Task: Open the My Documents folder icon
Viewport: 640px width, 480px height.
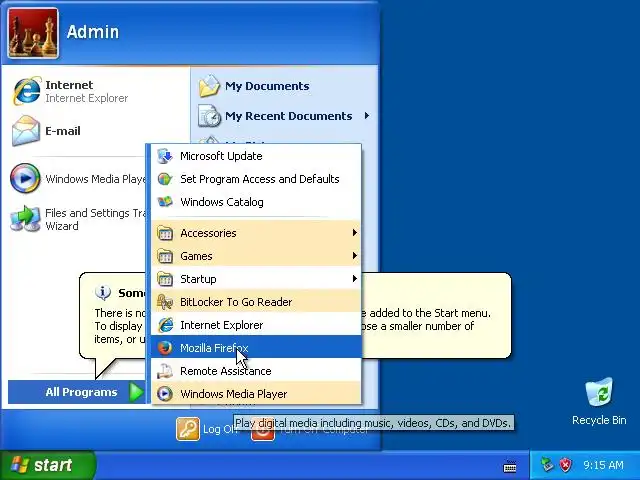Action: [209, 86]
